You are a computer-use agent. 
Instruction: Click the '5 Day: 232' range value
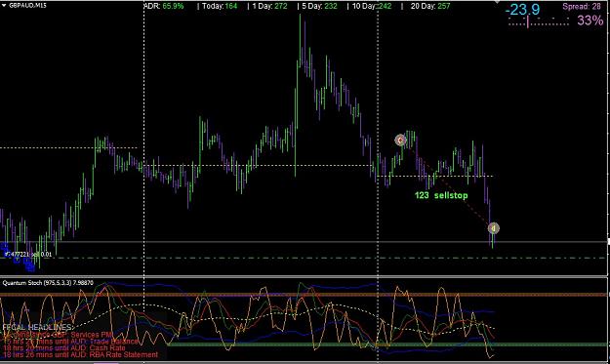coord(319,6)
